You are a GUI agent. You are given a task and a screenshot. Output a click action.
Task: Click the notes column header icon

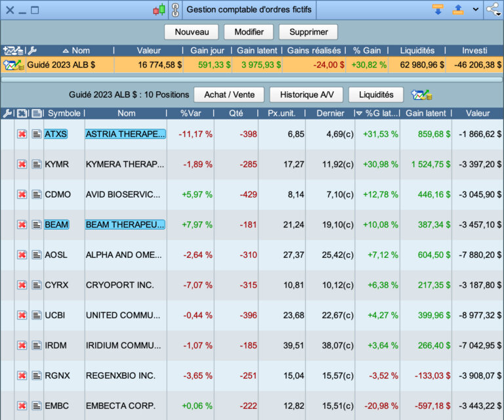coord(37,113)
